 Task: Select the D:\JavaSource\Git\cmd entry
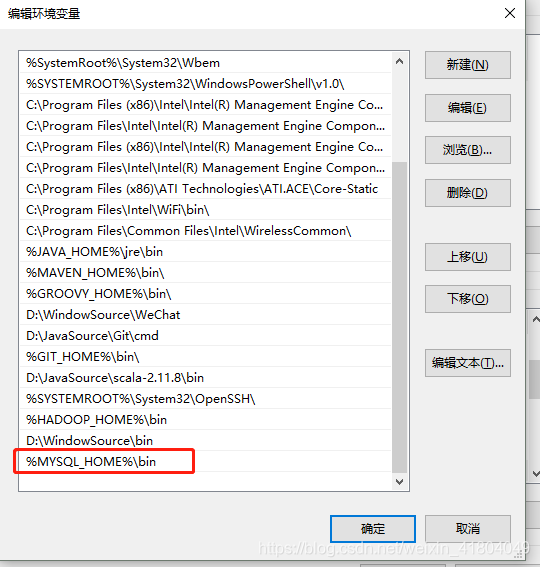(x=205, y=336)
